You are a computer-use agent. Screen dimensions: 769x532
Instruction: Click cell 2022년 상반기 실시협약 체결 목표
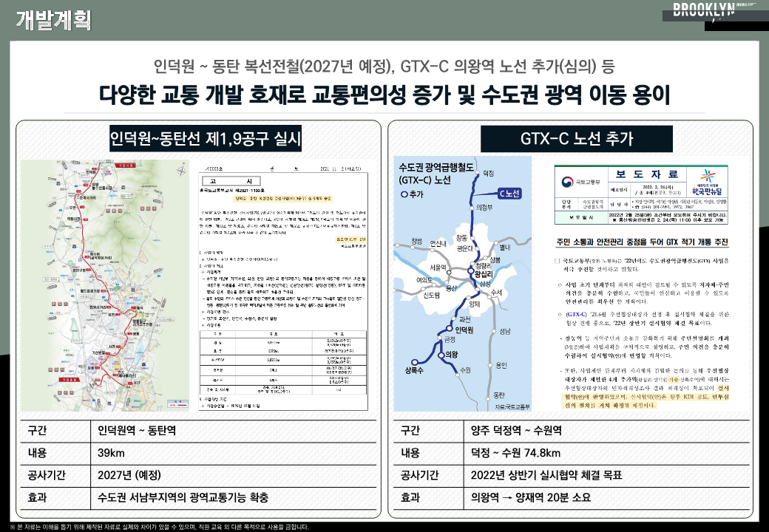click(546, 475)
